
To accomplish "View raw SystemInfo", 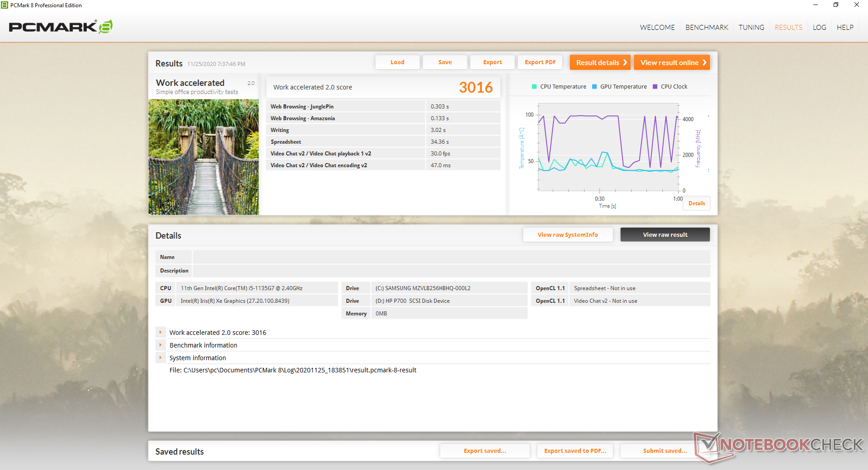I will 568,235.
